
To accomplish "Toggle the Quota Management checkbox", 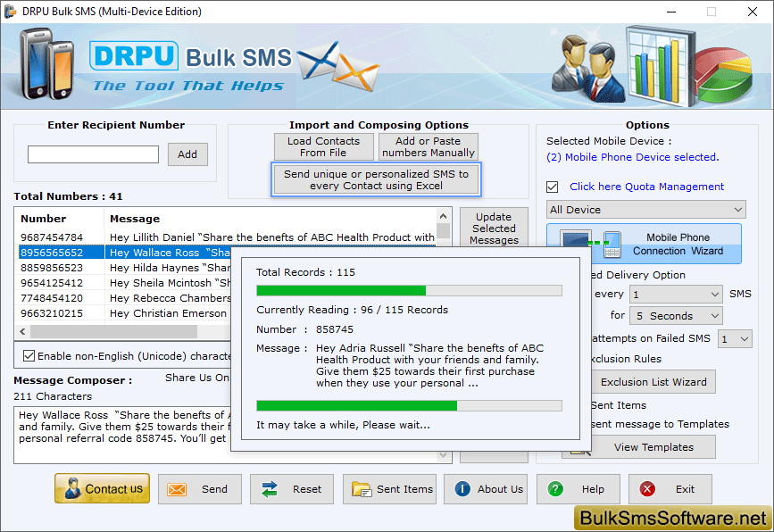I will pos(553,187).
